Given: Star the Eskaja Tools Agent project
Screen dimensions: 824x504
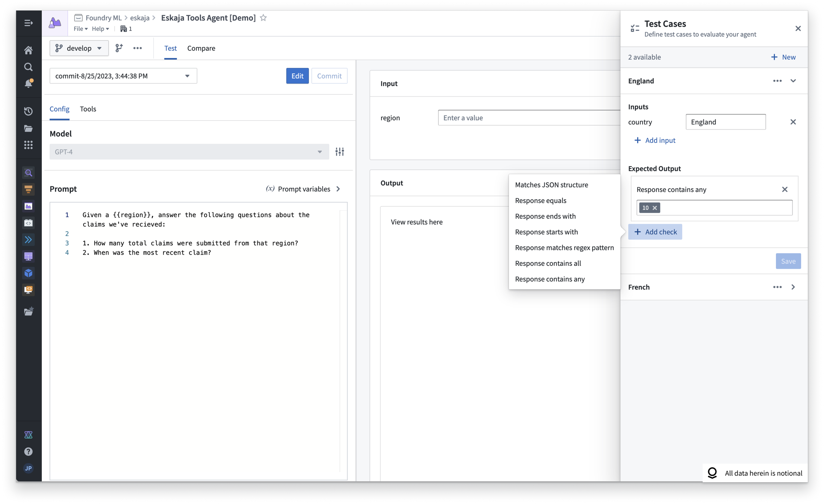Looking at the screenshot, I should click(x=263, y=18).
